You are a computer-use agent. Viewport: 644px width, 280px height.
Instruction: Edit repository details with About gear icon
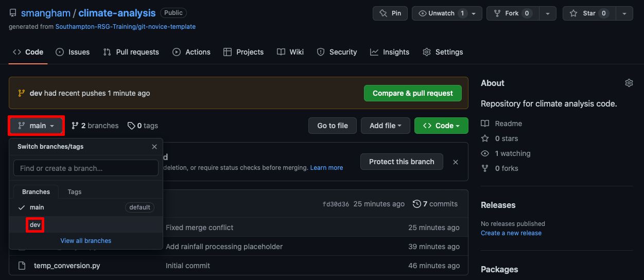coord(629,83)
